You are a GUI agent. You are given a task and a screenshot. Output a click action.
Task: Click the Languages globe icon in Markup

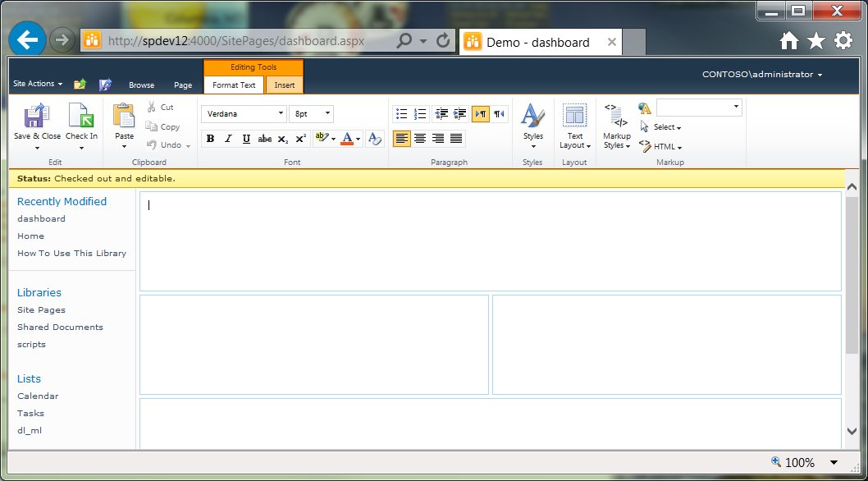(644, 108)
